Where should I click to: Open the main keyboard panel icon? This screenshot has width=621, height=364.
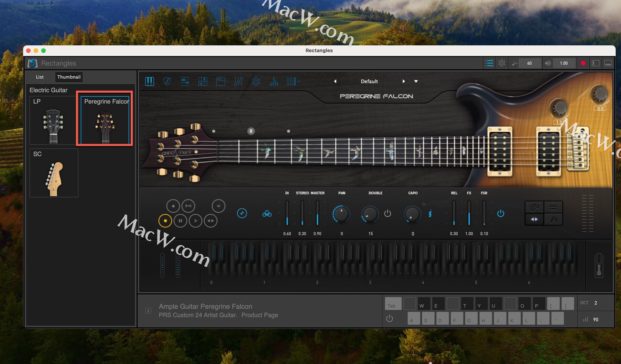pos(149,81)
